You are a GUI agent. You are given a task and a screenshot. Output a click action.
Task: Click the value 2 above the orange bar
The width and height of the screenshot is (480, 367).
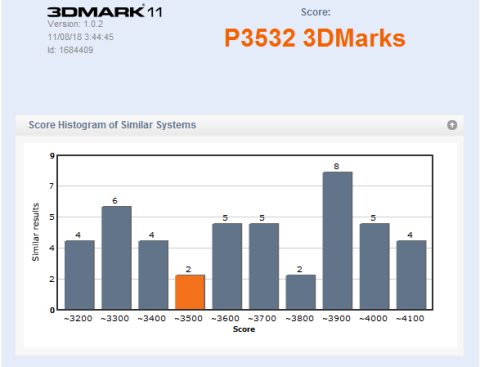click(x=188, y=269)
